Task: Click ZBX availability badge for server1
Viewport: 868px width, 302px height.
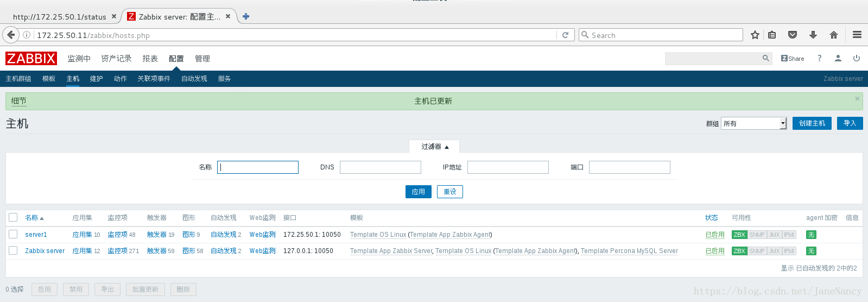Action: point(739,235)
